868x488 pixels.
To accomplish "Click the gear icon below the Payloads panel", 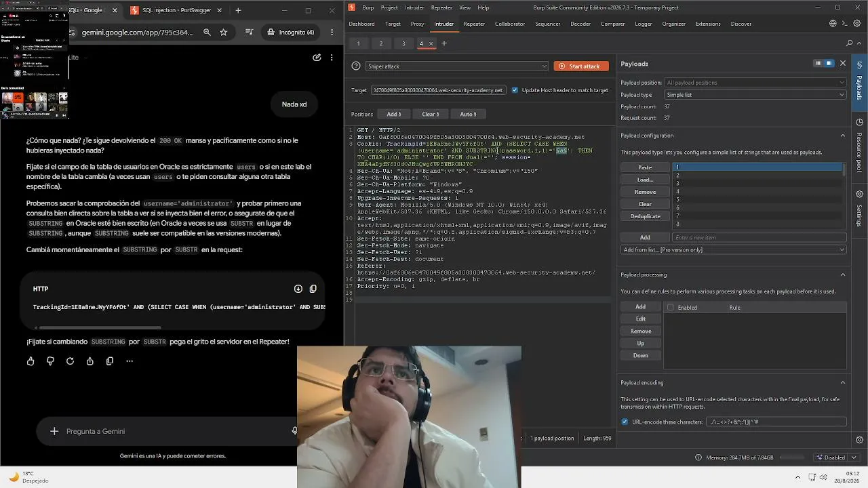I will [x=859, y=439].
